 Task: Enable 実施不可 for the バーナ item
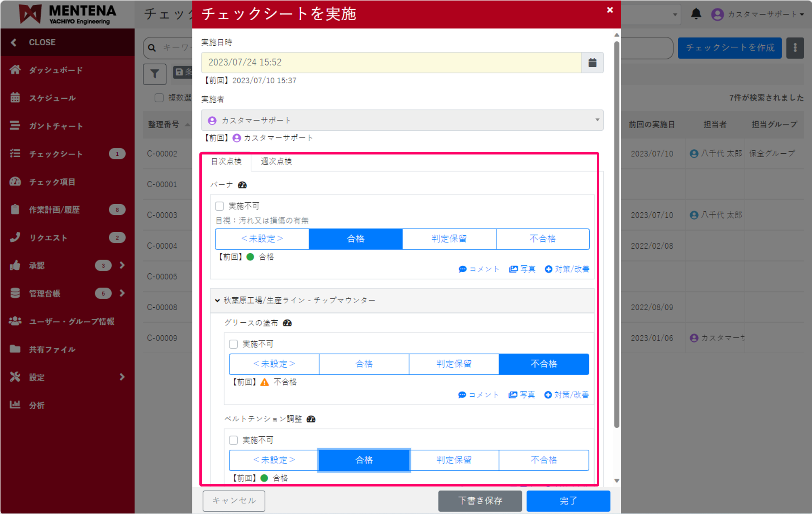pyautogui.click(x=220, y=206)
